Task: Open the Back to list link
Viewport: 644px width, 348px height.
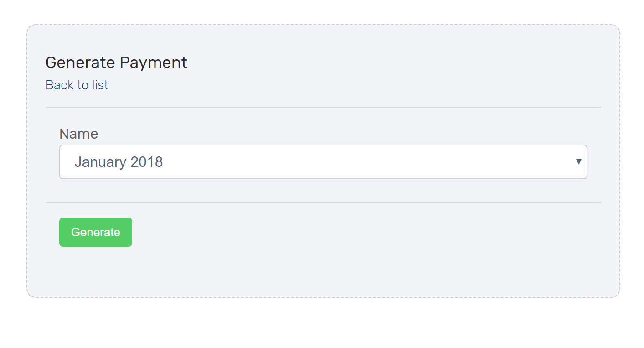Action: 77,85
